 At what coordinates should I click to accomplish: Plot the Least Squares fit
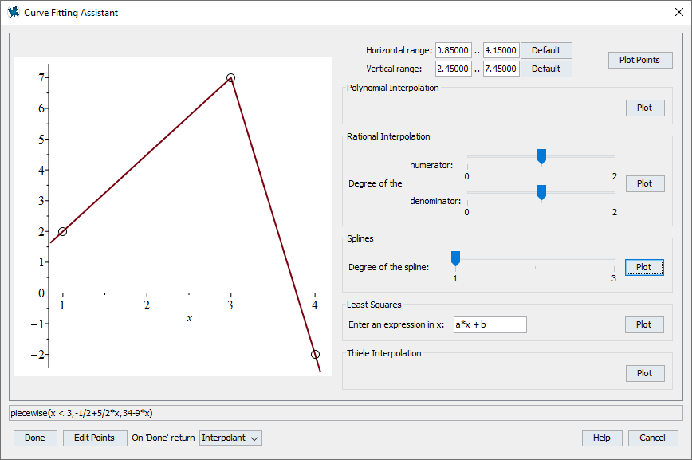[x=644, y=324]
